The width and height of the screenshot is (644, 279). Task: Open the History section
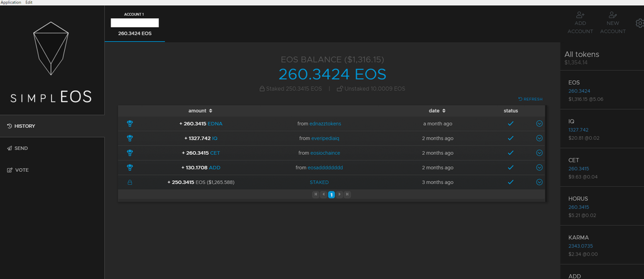click(52, 126)
